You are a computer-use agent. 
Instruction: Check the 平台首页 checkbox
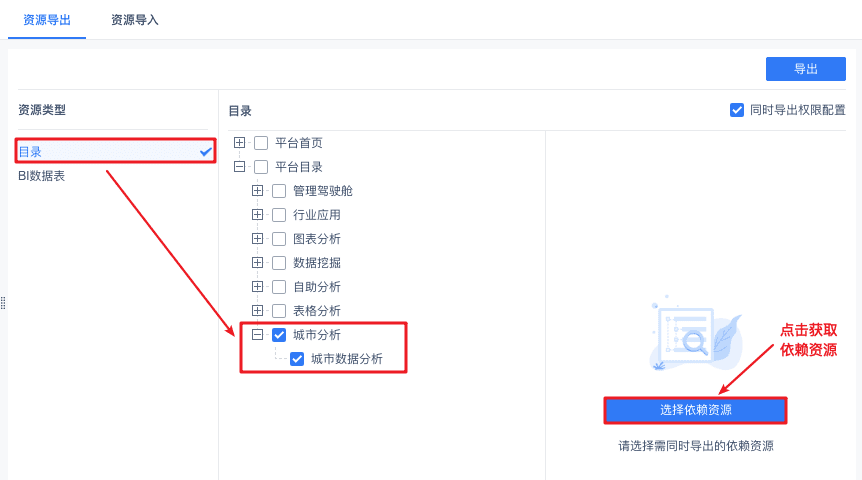point(261,143)
